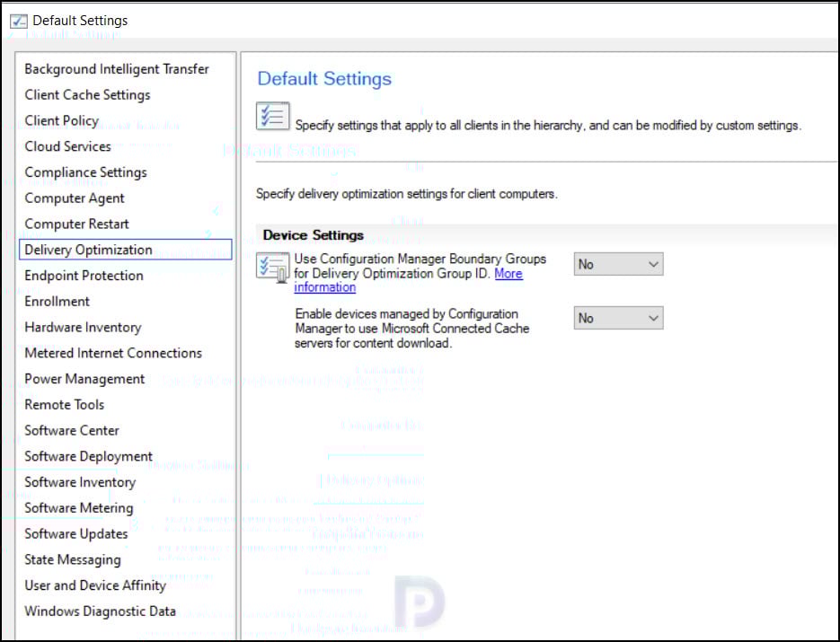Open the More information link
The height and width of the screenshot is (642, 840).
[408, 280]
